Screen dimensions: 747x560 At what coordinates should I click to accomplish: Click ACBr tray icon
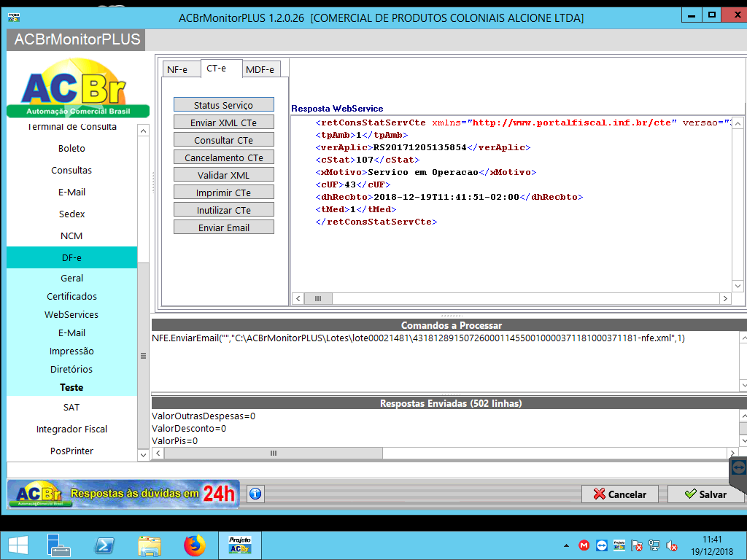[x=619, y=545]
